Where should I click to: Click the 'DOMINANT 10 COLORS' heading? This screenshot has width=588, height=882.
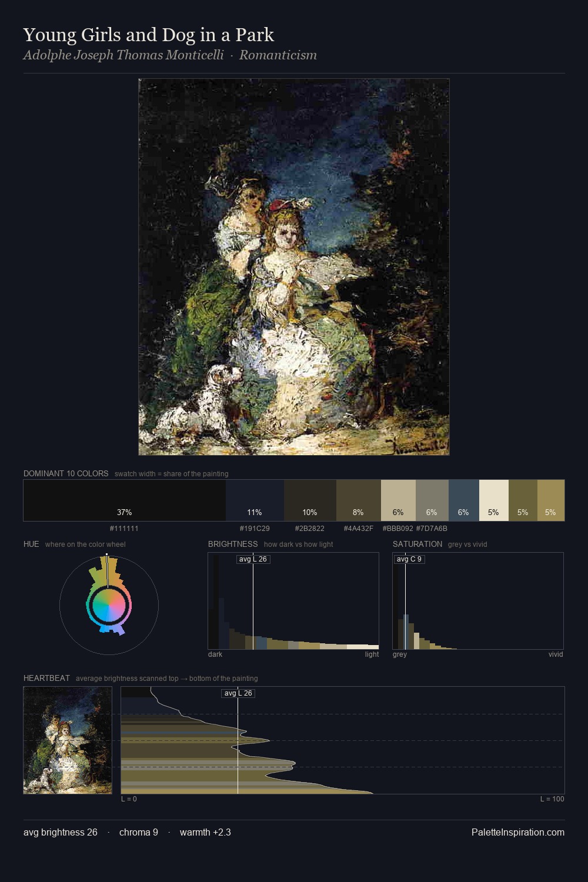[x=66, y=473]
